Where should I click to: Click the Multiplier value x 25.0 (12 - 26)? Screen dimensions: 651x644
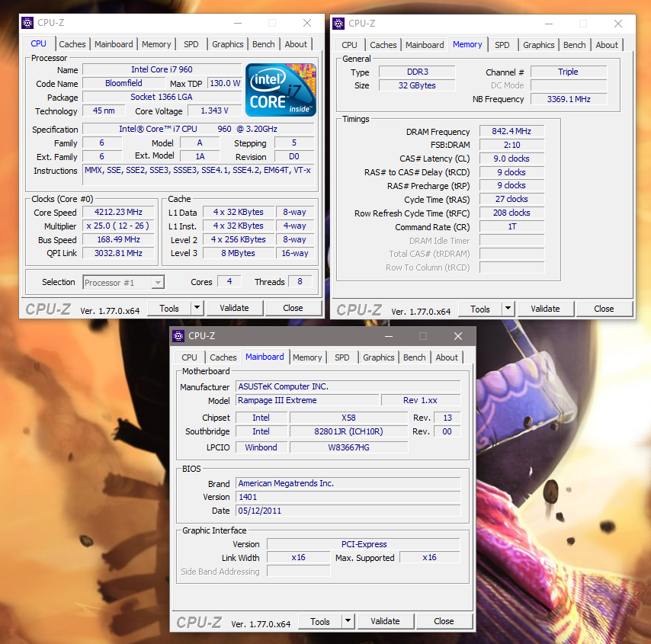pyautogui.click(x=118, y=226)
